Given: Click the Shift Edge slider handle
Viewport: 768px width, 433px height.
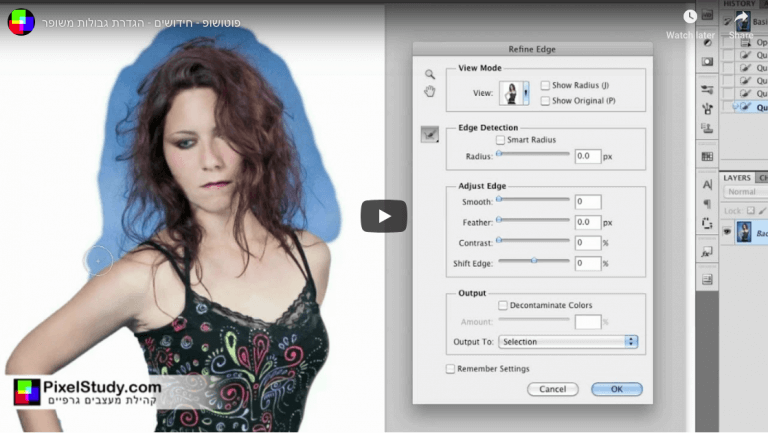Looking at the screenshot, I should point(534,261).
